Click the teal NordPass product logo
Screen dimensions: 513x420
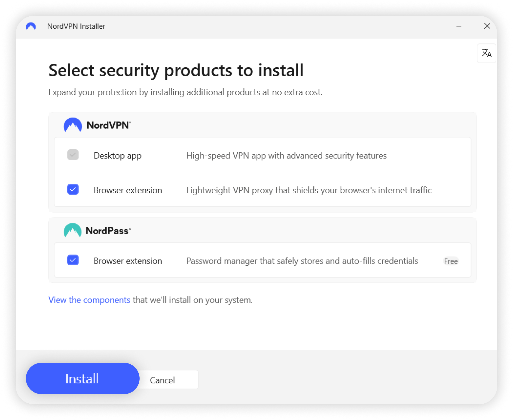72,230
